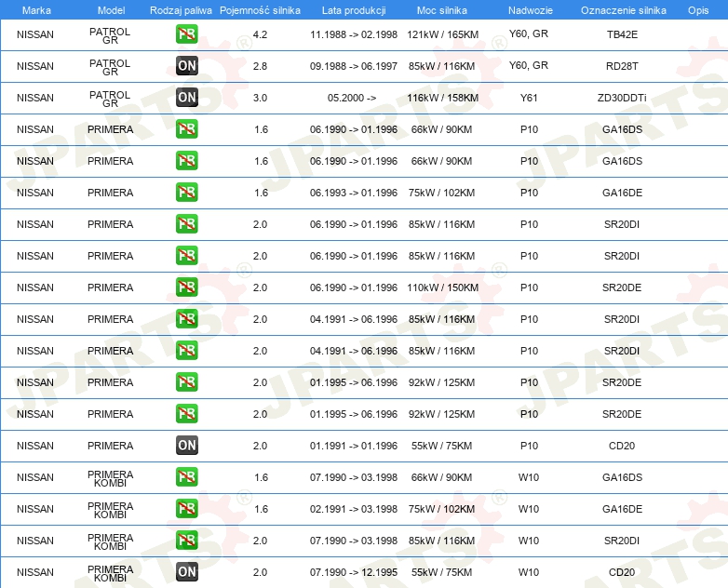This screenshot has height=588, width=728.
Task: Click the 4.2 engine capacity value
Action: tap(260, 34)
